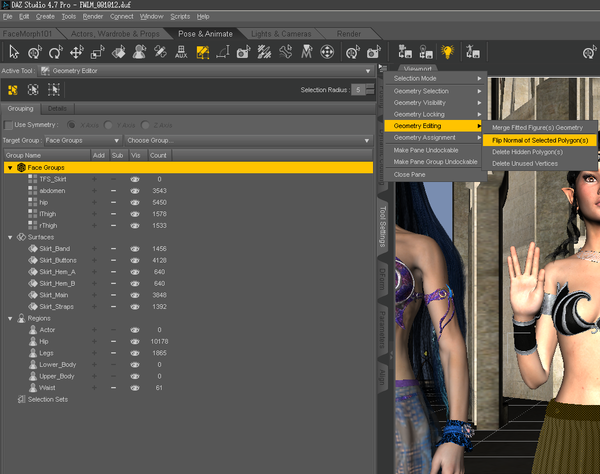
Task: Click the Skirt_Main surface icon
Action: 33,295
